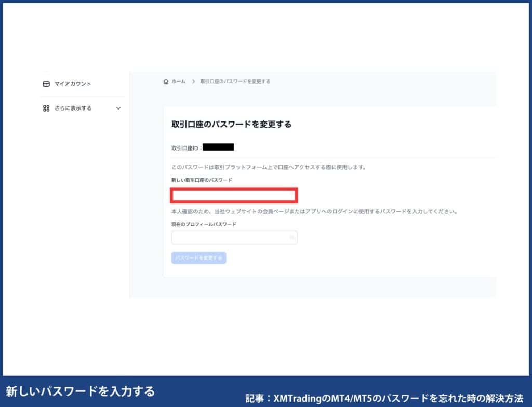Focus the 新しい取引口座のパスワード input field
The width and height of the screenshot is (532, 407).
pyautogui.click(x=229, y=196)
